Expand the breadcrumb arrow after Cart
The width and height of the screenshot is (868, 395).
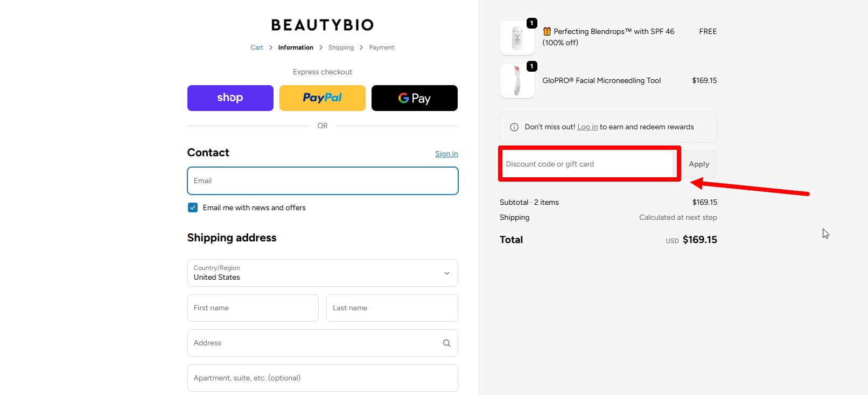point(270,47)
